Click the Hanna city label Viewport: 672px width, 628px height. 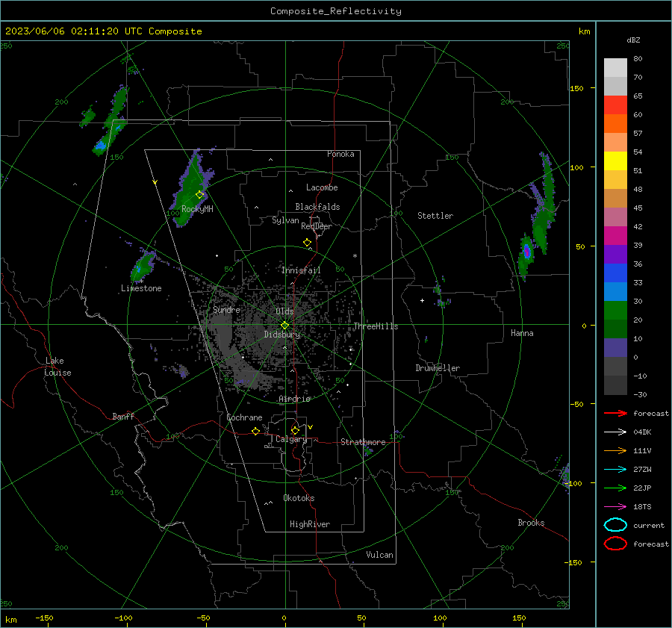coord(522,333)
